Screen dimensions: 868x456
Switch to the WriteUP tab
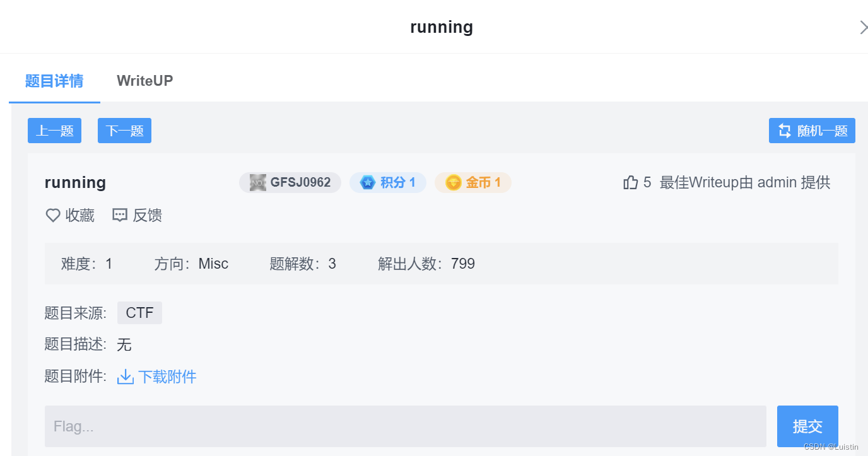pyautogui.click(x=144, y=81)
